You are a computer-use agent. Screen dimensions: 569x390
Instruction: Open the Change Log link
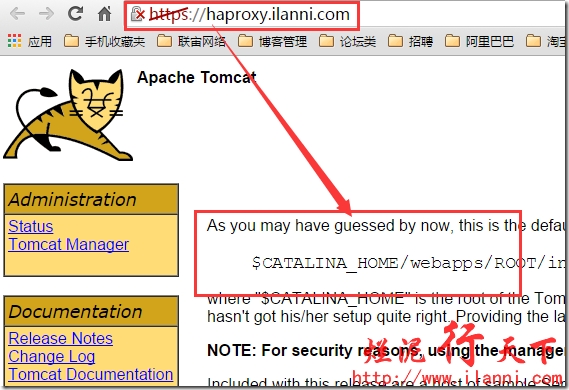coord(52,356)
